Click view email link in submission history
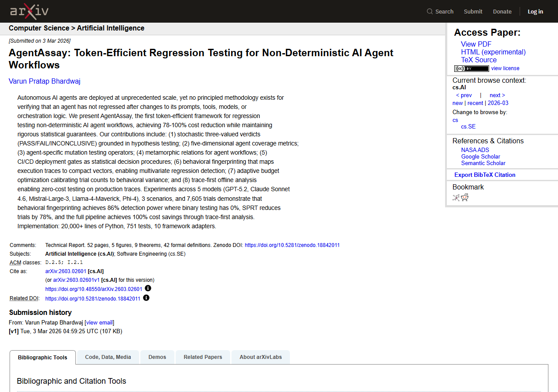The width and height of the screenshot is (558, 392). pos(99,323)
